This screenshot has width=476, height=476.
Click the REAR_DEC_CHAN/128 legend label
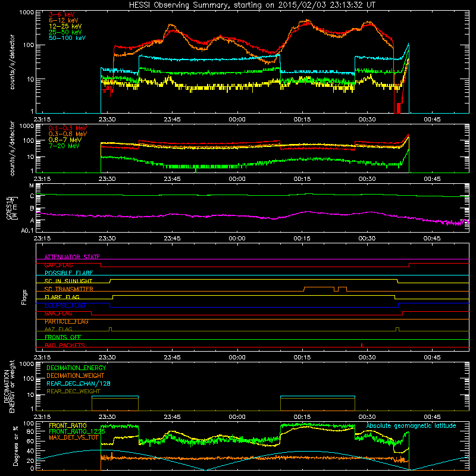point(79,383)
